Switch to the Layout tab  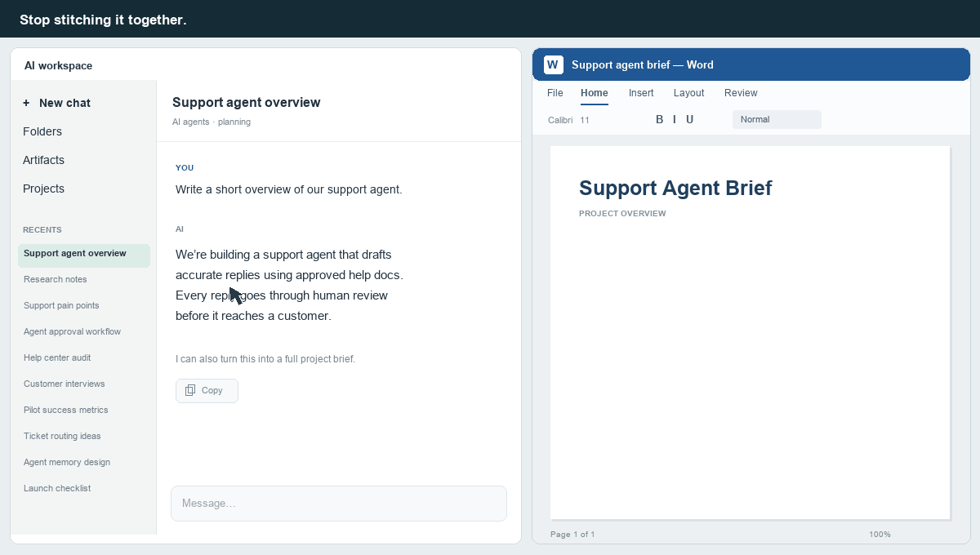[x=689, y=93]
